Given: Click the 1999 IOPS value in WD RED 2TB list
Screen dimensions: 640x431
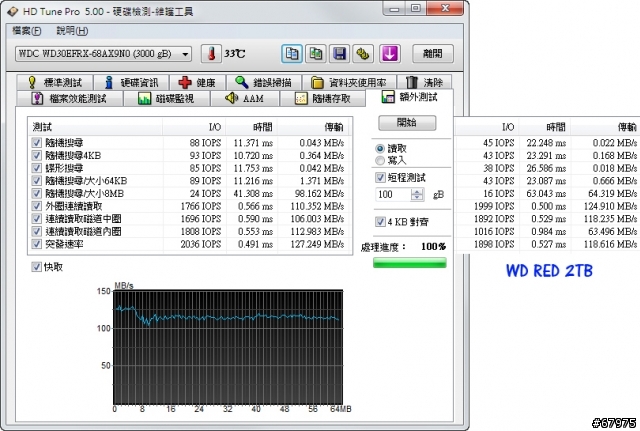Looking at the screenshot, I should [x=494, y=206].
